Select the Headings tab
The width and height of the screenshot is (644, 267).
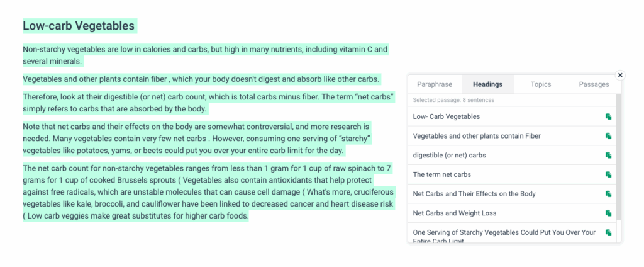click(487, 84)
